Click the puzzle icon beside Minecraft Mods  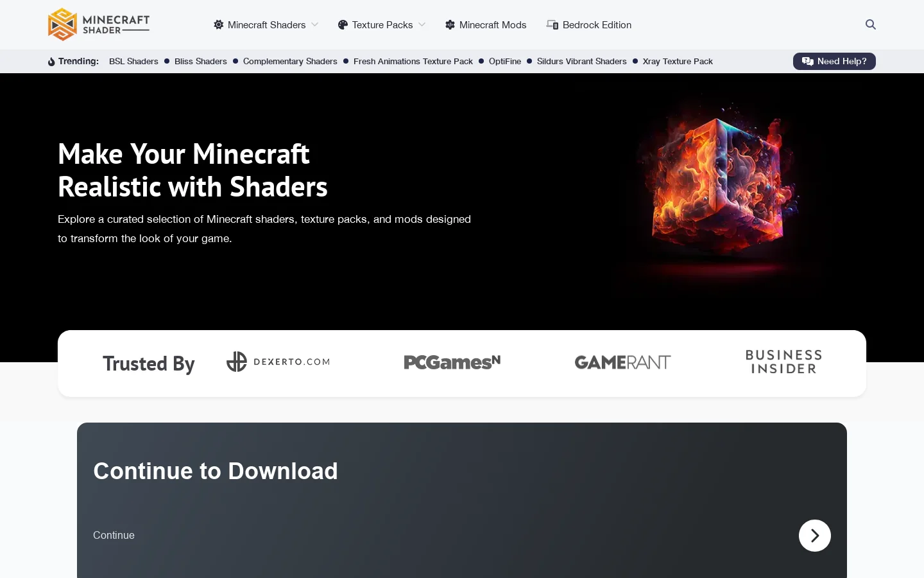[x=450, y=24]
